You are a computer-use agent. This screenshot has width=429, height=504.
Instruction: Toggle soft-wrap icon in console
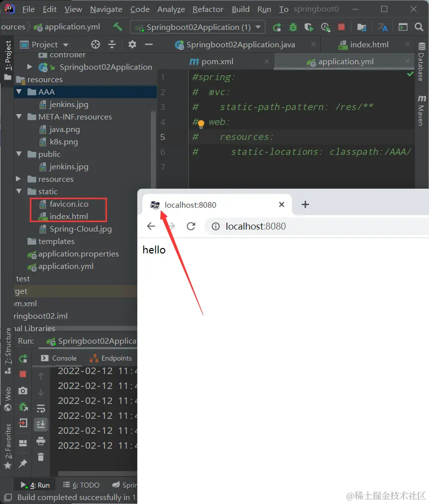[x=41, y=408]
